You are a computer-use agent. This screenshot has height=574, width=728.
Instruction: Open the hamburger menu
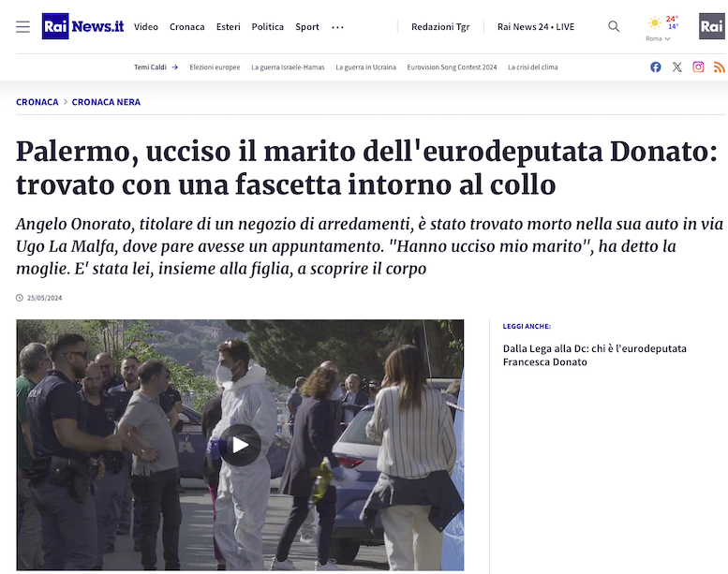coord(22,27)
